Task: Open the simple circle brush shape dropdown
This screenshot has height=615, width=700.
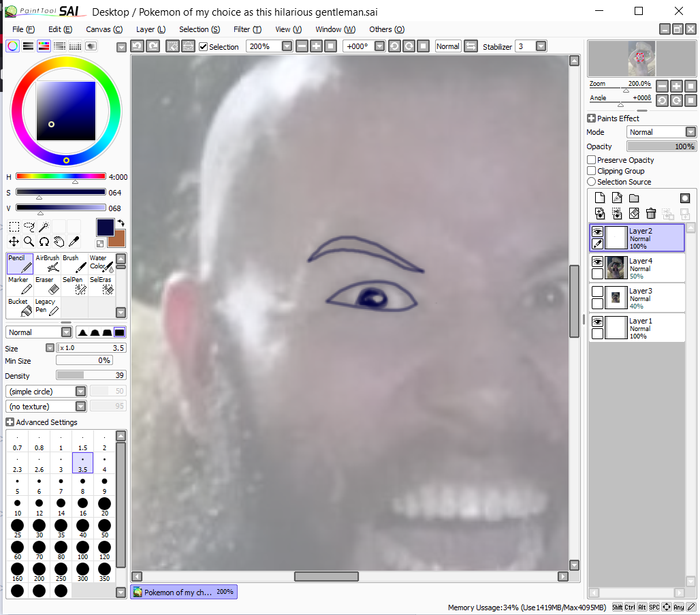Action: [81, 391]
